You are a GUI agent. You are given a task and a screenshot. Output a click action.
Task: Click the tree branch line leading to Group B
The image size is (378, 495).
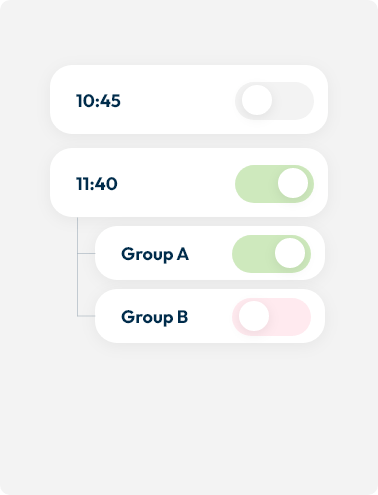[86, 316]
